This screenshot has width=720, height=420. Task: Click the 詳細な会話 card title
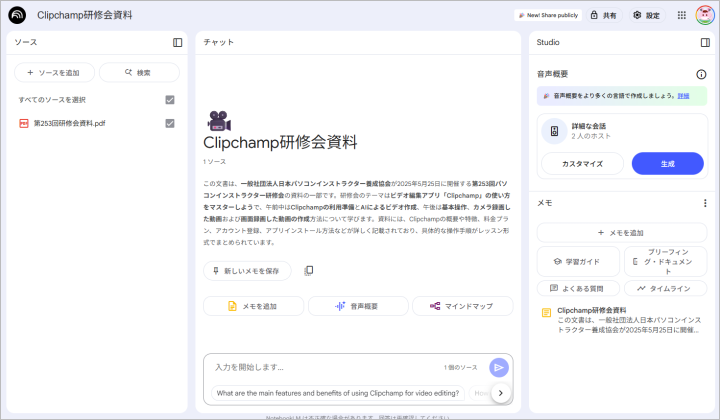[588, 126]
